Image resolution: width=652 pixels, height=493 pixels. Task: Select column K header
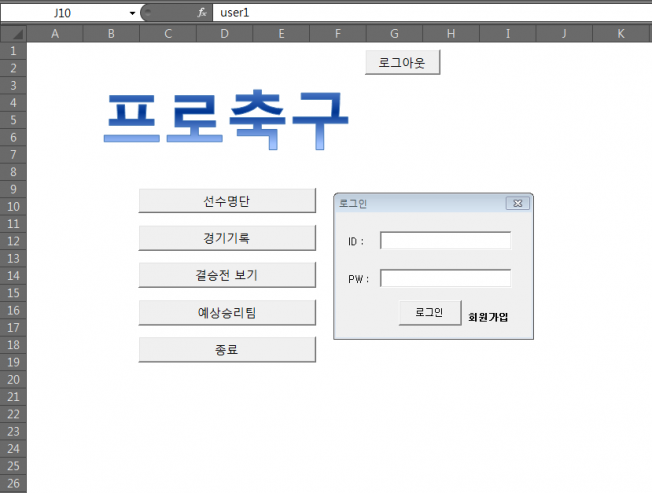coord(621,34)
